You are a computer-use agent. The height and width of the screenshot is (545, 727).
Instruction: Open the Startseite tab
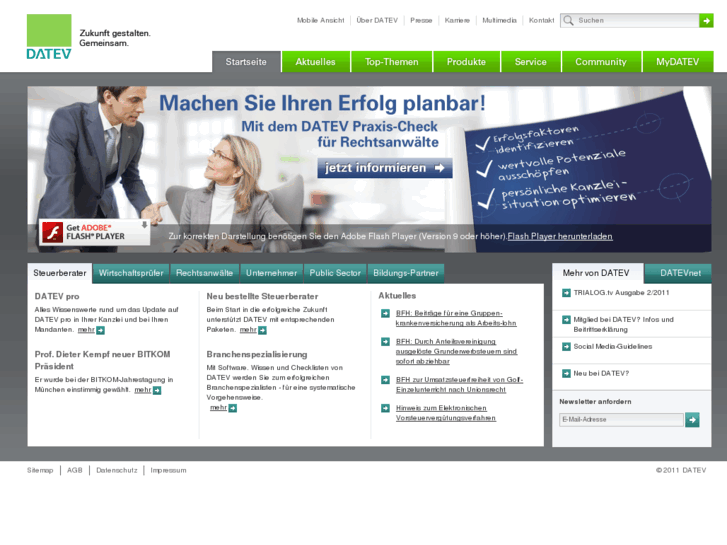click(246, 62)
